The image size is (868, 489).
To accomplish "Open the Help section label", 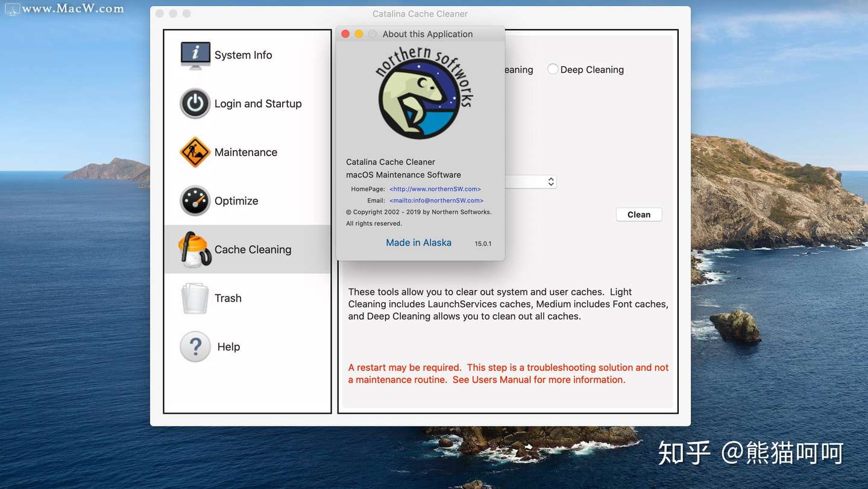I will tap(228, 347).
